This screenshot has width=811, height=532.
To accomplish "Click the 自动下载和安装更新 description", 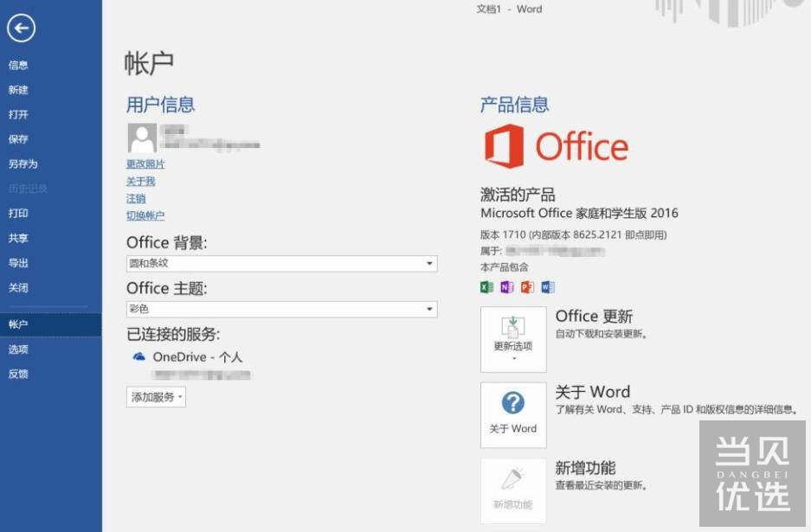I will [602, 334].
